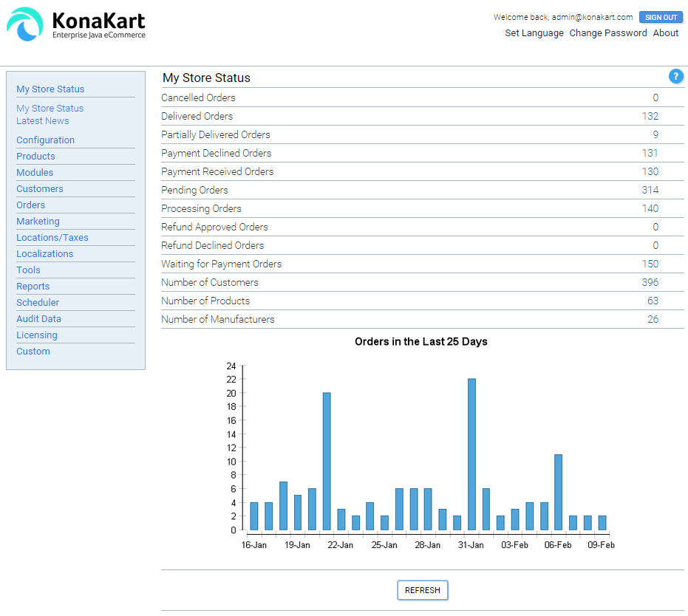
Task: Click the tallest bar at 31-Jan
Action: (x=471, y=454)
